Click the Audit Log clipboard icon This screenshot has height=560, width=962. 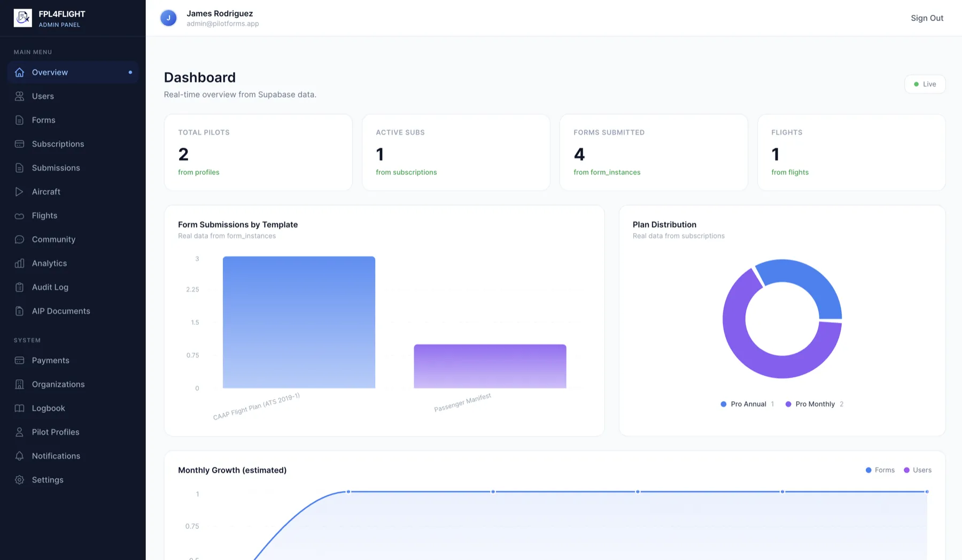click(x=19, y=287)
